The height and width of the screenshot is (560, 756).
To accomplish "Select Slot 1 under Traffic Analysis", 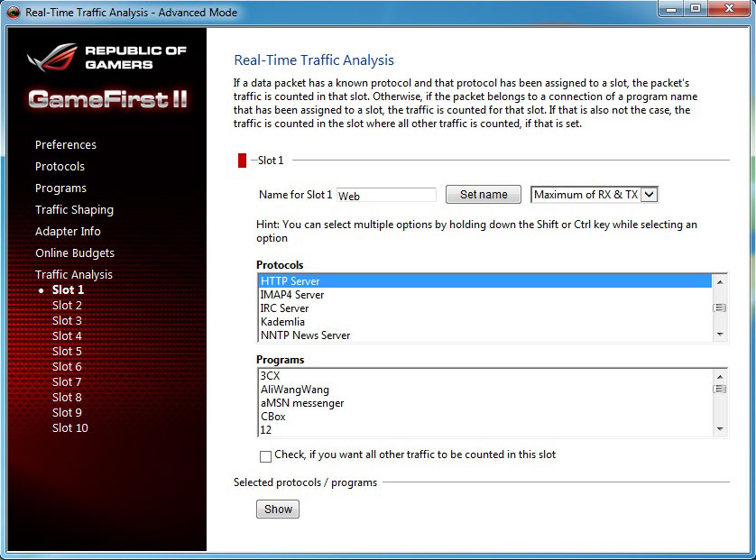I will (68, 289).
